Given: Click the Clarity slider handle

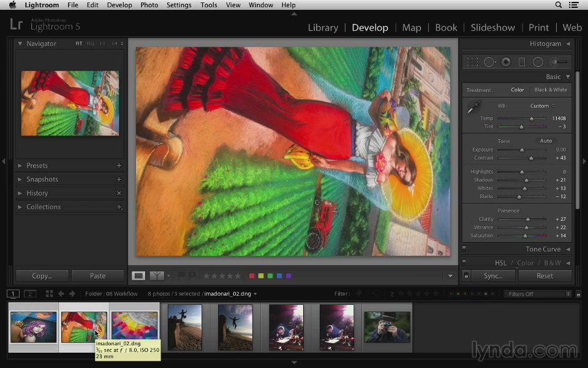Looking at the screenshot, I should (528, 220).
